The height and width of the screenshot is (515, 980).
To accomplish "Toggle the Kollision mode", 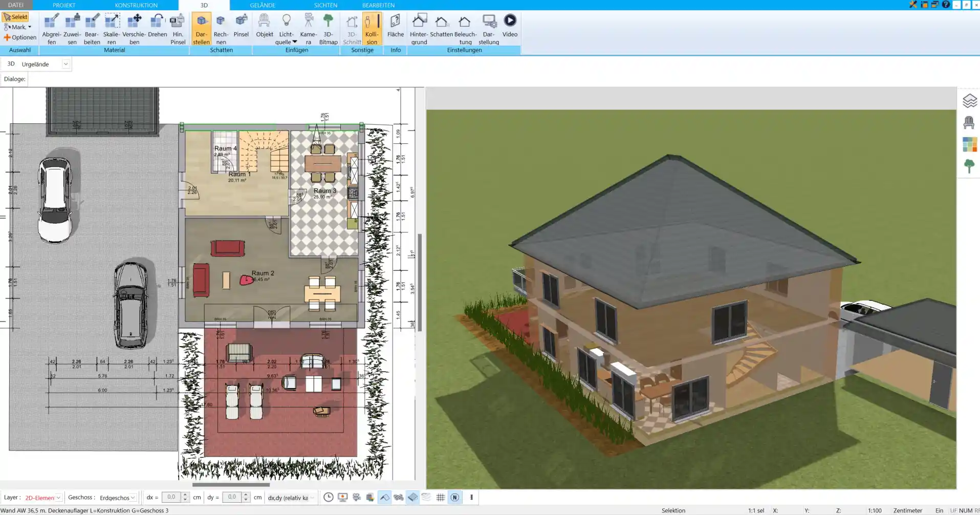I will (372, 28).
